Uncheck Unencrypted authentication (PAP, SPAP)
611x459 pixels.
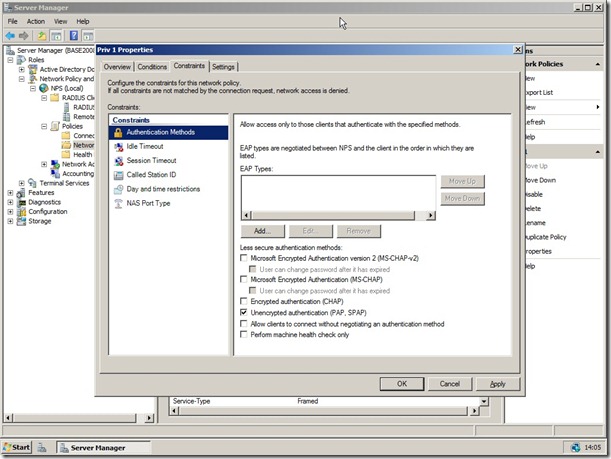[x=244, y=312]
